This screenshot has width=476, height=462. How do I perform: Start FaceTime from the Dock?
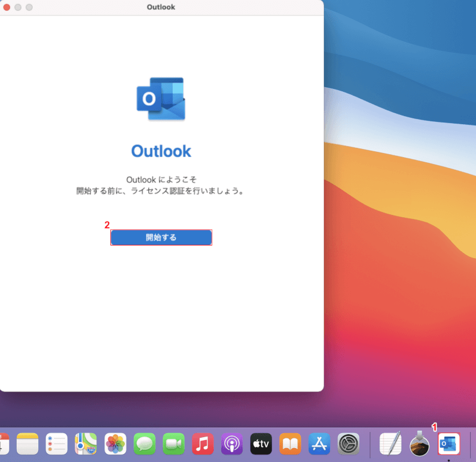click(174, 444)
